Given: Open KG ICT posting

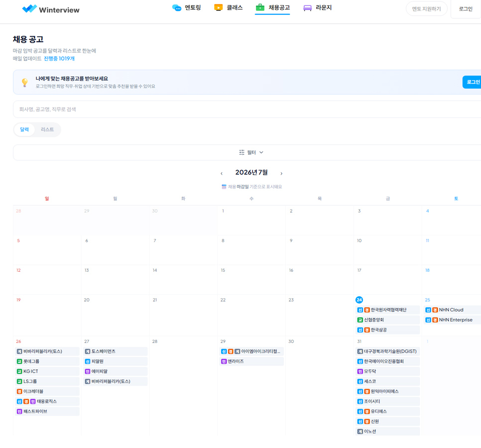Looking at the screenshot, I should click(47, 371).
